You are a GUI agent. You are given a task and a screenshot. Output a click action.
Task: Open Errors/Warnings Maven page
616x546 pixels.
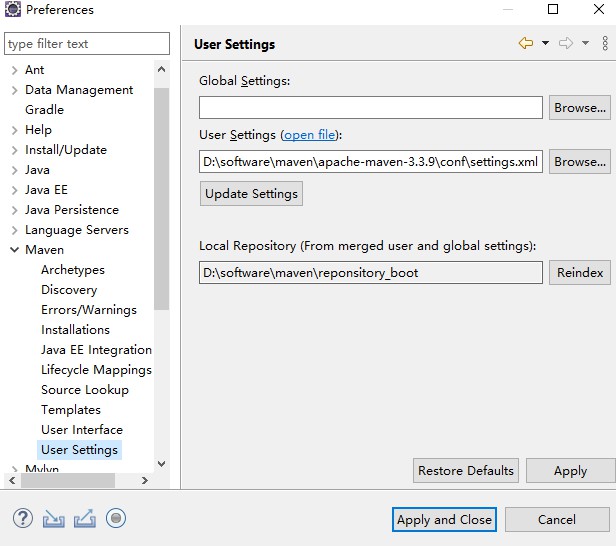[x=89, y=310]
